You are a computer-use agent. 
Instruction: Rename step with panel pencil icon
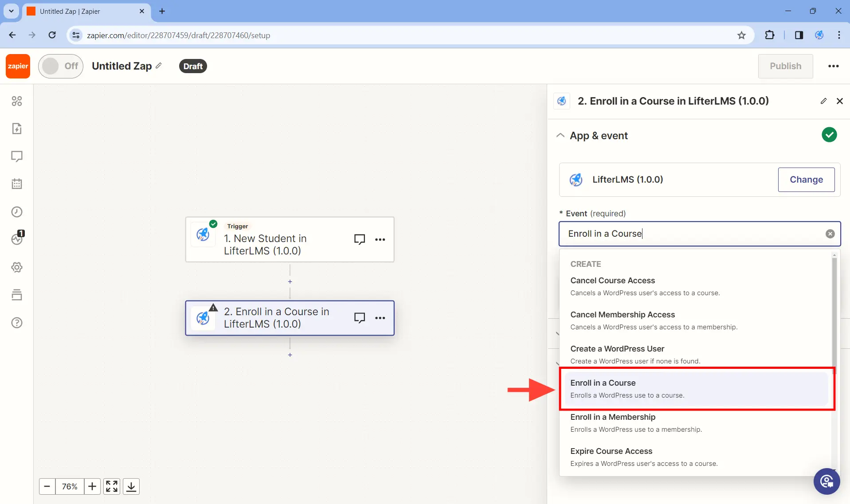tap(823, 101)
